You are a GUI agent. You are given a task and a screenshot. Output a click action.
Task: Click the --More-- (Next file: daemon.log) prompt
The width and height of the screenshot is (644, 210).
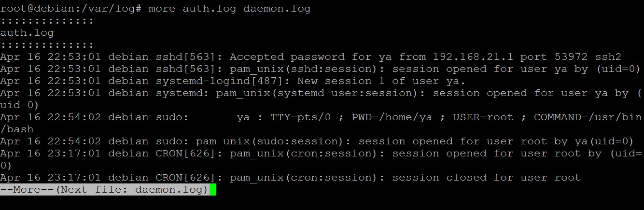(104, 190)
